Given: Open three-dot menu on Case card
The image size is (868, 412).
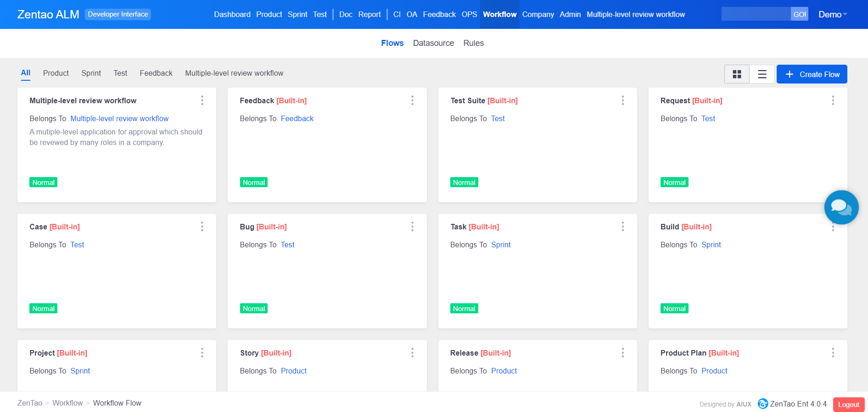Looking at the screenshot, I should [x=202, y=227].
